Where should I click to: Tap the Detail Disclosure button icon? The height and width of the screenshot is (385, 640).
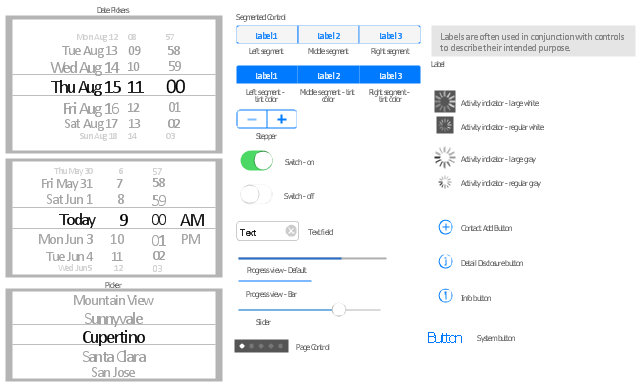[445, 261]
